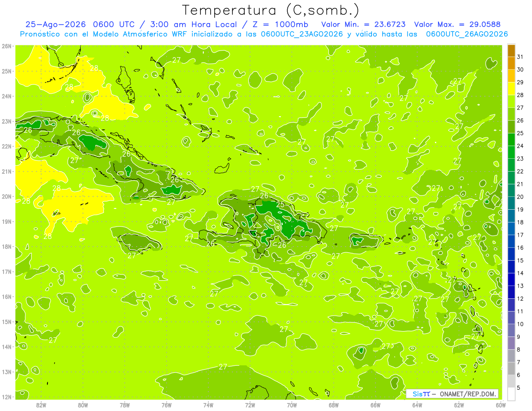The image size is (532, 411).
Task: Select valid-until stamp "0600UTC_26AGO2026"
Action: pos(467,34)
